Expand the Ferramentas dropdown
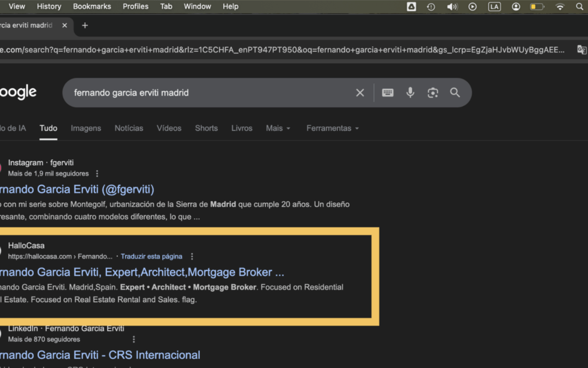588x368 pixels. pyautogui.click(x=333, y=129)
